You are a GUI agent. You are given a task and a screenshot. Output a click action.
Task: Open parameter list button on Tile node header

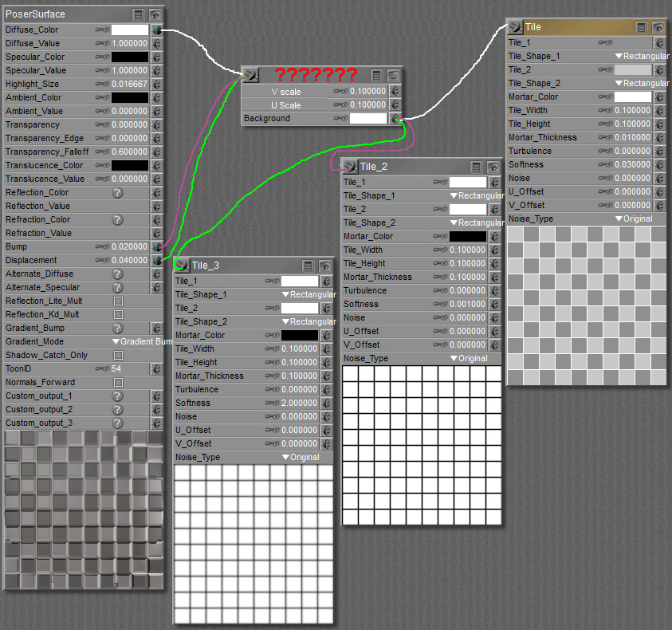[641, 27]
